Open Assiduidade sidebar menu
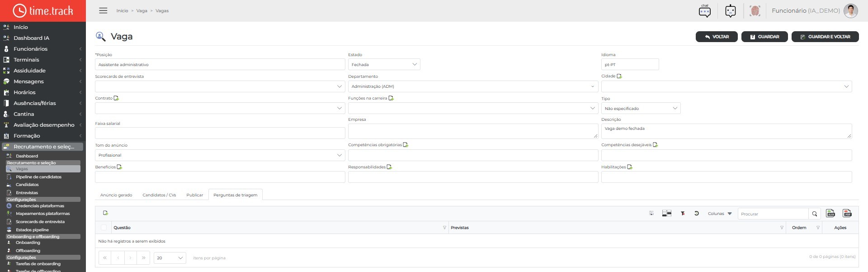Image resolution: width=868 pixels, height=272 pixels. pos(43,71)
